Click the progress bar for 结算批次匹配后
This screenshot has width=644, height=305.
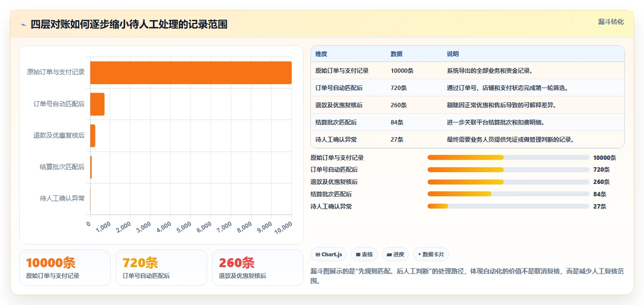(x=508, y=194)
